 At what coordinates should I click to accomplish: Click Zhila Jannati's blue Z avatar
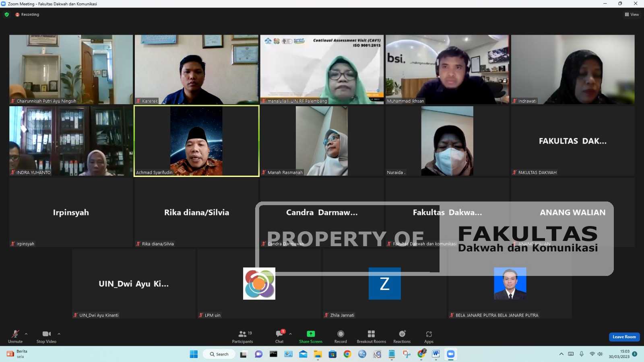pyautogui.click(x=385, y=284)
